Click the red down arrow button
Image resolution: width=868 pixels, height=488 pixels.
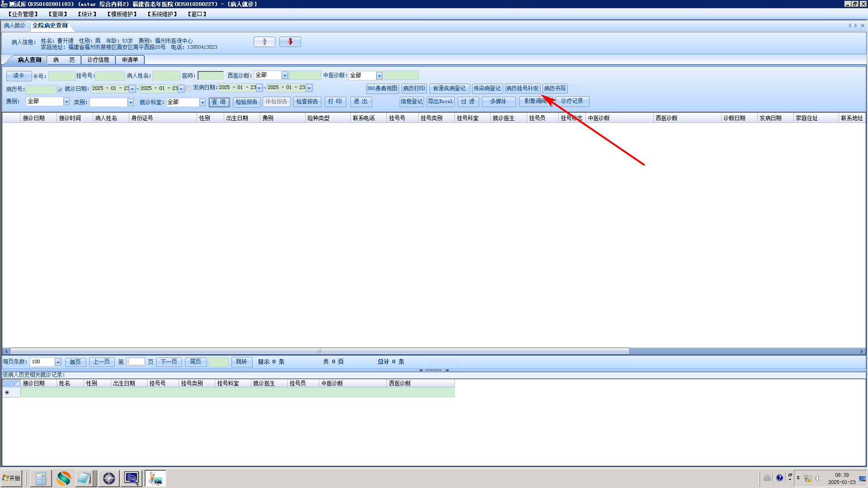pyautogui.click(x=290, y=42)
